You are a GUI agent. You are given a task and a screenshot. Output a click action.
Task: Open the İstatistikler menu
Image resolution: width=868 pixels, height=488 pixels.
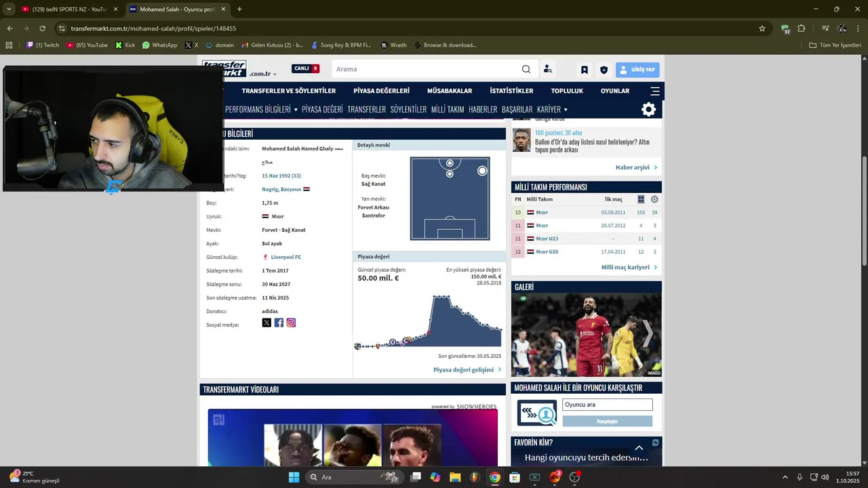tap(511, 91)
